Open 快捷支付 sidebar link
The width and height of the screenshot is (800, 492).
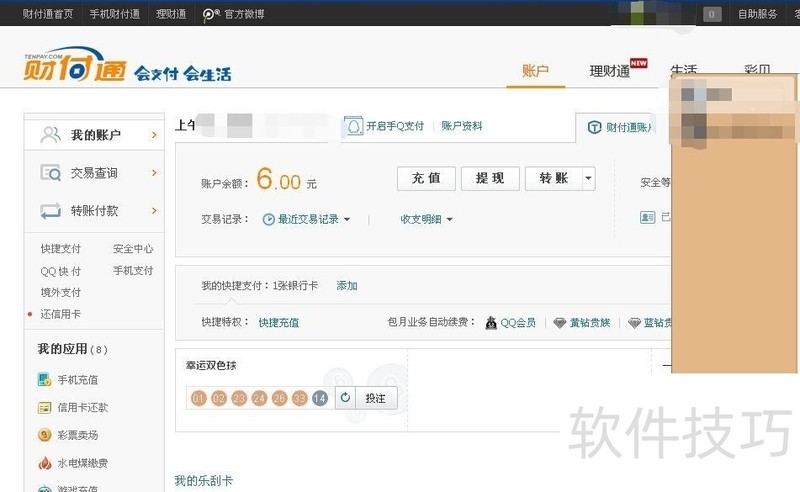point(61,249)
